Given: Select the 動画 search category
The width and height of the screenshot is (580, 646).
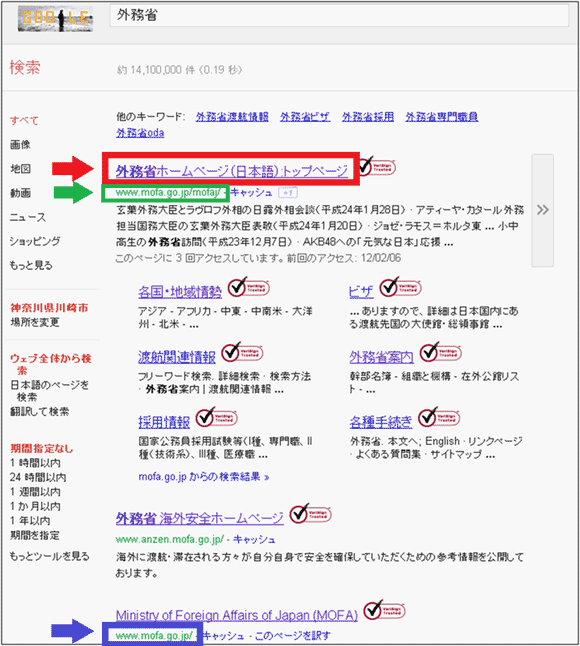Looking at the screenshot, I should pyautogui.click(x=20, y=193).
